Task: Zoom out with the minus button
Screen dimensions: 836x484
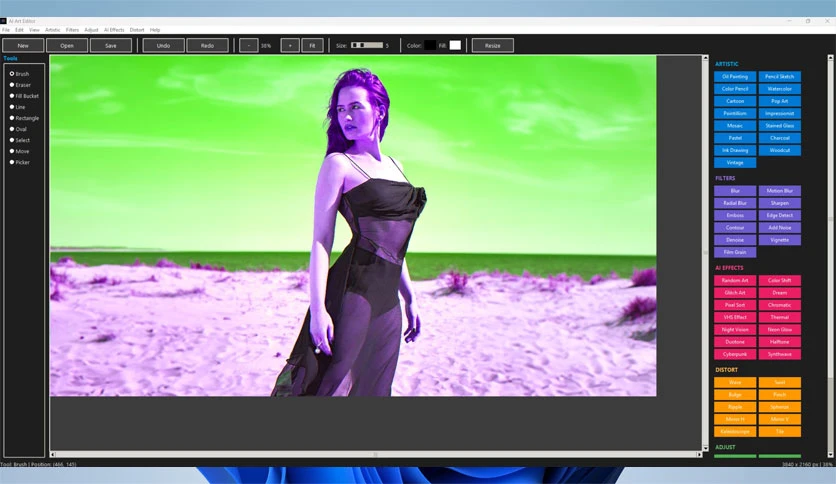Action: (x=248, y=45)
